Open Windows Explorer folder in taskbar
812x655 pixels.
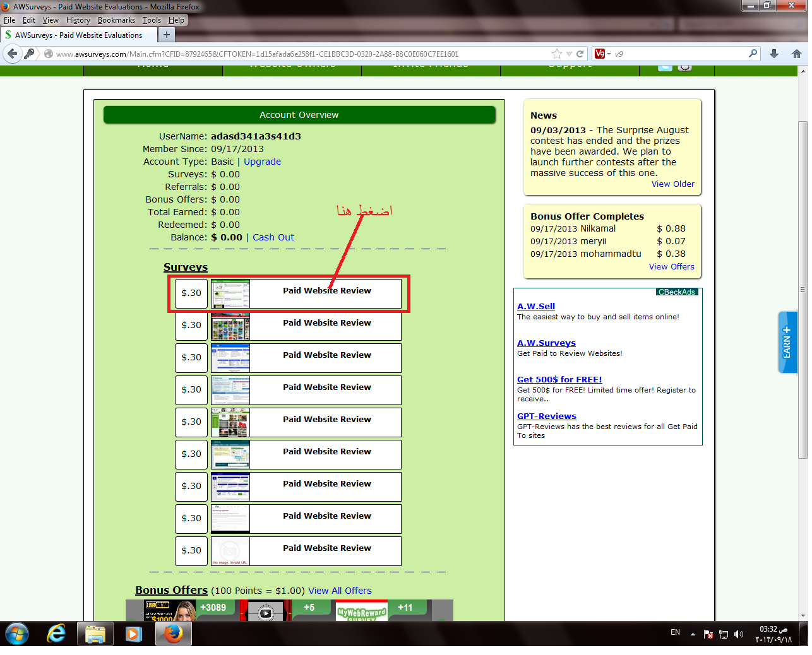[95, 634]
